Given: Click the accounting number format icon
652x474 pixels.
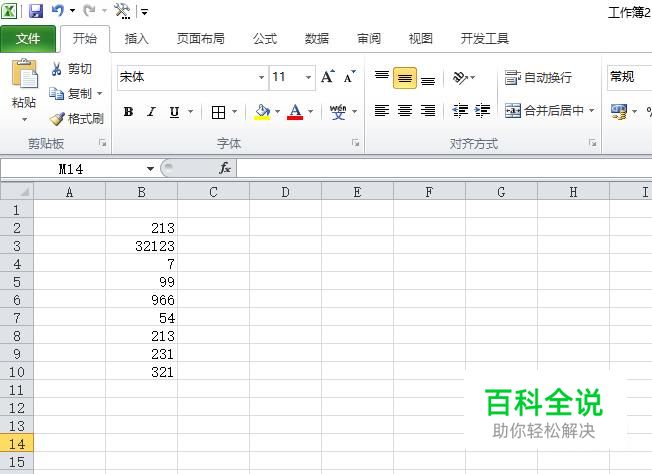Looking at the screenshot, I should pyautogui.click(x=619, y=111).
